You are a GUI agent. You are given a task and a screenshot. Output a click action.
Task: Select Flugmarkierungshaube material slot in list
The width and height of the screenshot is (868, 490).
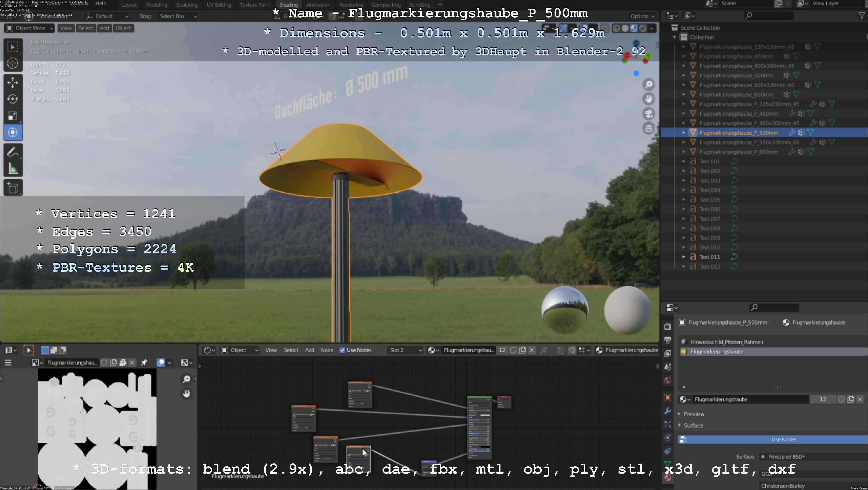click(773, 352)
